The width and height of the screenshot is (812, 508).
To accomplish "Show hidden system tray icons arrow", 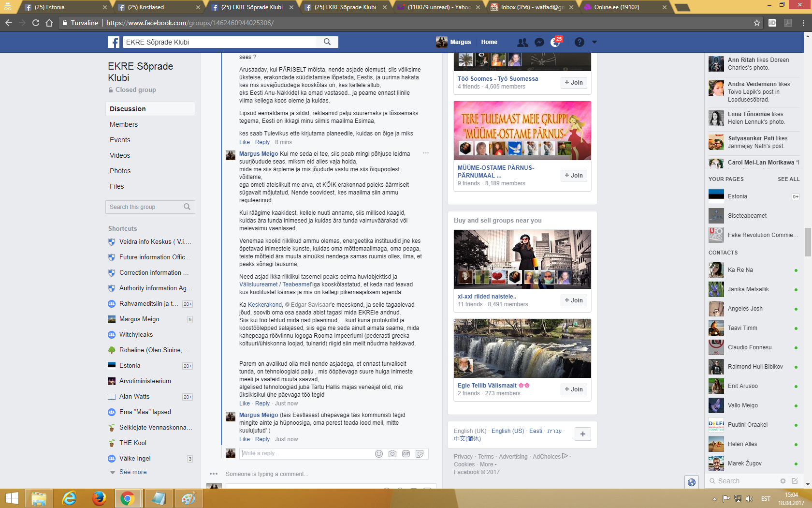I will [714, 499].
